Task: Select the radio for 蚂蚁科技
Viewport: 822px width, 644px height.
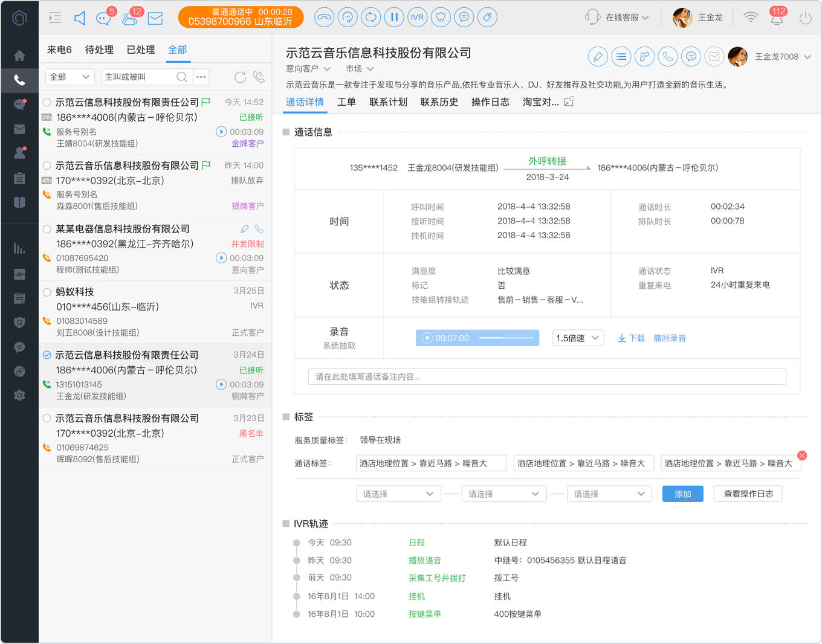Action: tap(47, 292)
